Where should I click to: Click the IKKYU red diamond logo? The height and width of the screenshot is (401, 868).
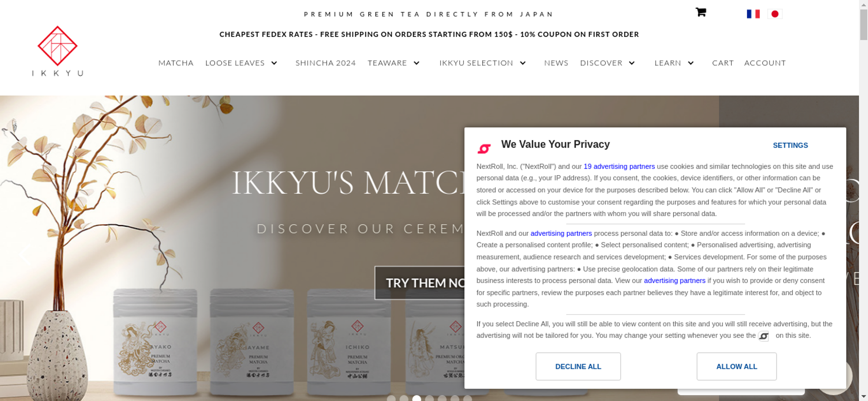tap(57, 46)
